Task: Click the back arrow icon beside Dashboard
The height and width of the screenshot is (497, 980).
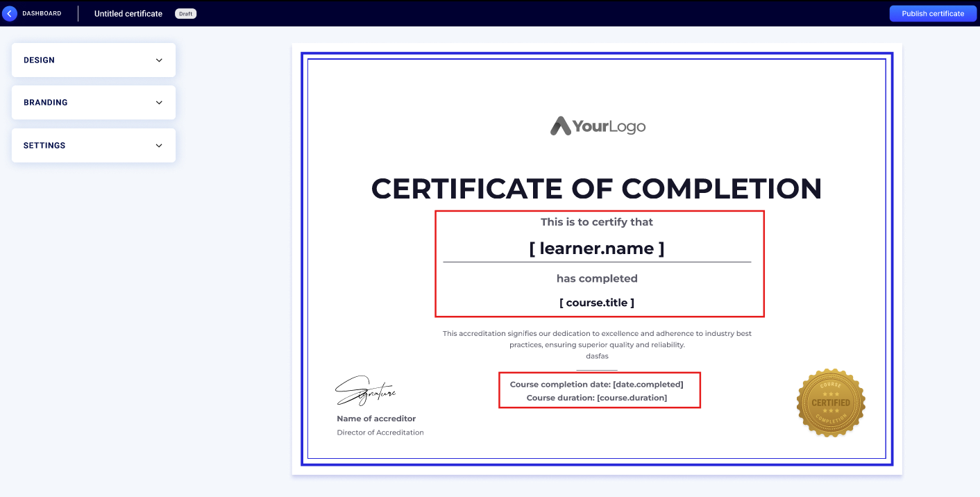Action: [10, 14]
